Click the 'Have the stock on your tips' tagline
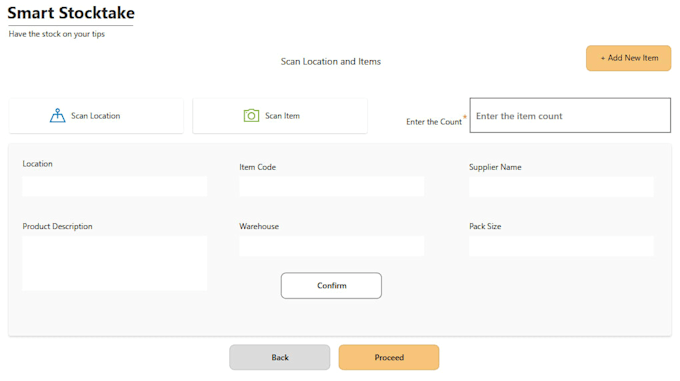This screenshot has height=381, width=680. (57, 34)
